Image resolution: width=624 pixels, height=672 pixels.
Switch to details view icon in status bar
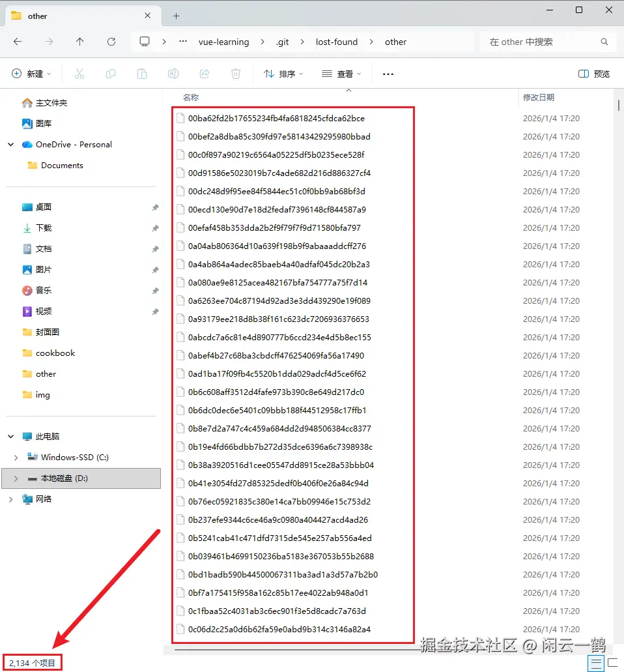coord(596,663)
